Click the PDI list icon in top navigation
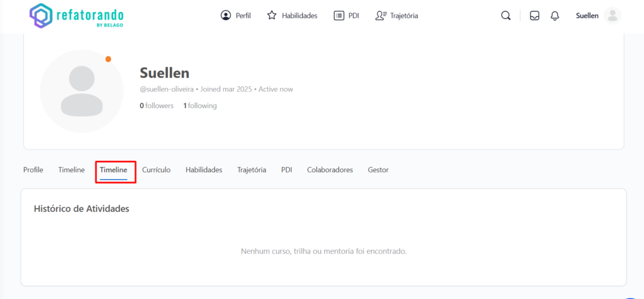 point(339,16)
